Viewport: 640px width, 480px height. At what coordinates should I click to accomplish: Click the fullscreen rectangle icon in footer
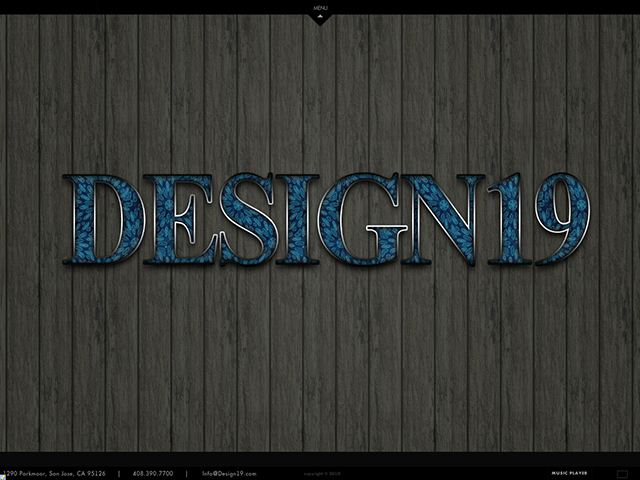pos(623,473)
